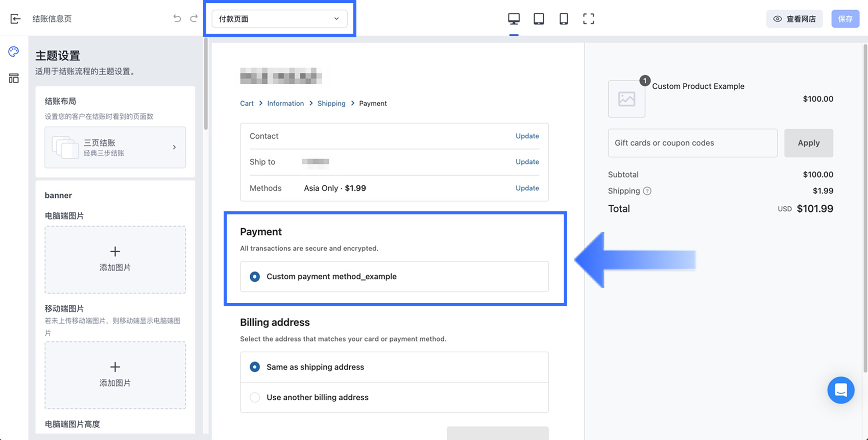Click the preview pane vertical scrollbar
The height and width of the screenshot is (440, 868).
865,208
